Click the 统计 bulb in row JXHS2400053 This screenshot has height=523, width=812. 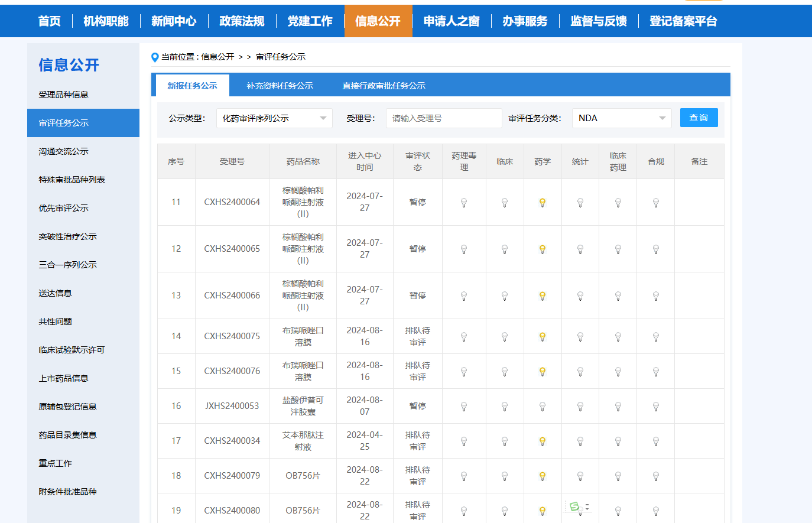pos(580,407)
